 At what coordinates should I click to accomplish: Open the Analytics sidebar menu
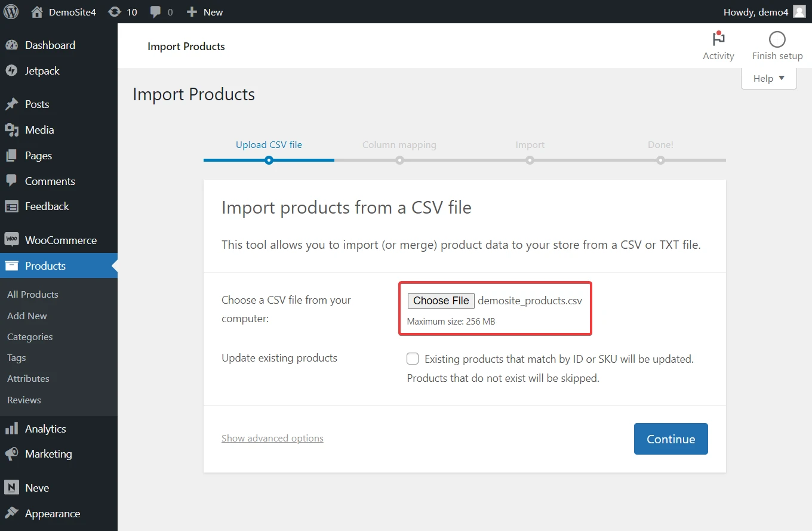45,428
